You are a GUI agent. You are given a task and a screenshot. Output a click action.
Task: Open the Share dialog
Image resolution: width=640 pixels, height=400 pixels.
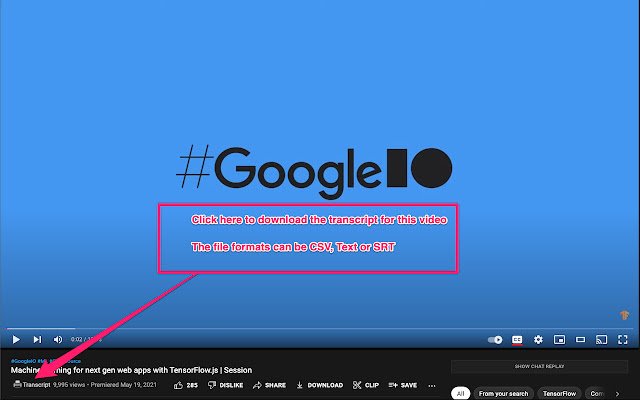(x=269, y=385)
